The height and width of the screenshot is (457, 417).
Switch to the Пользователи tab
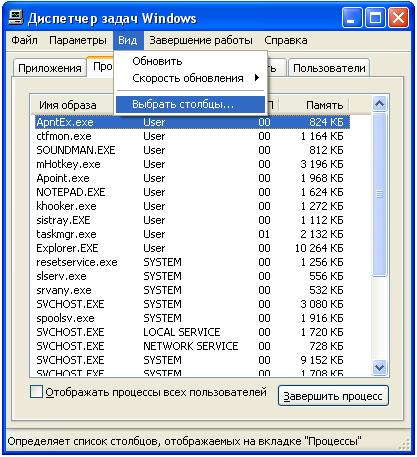(x=329, y=68)
